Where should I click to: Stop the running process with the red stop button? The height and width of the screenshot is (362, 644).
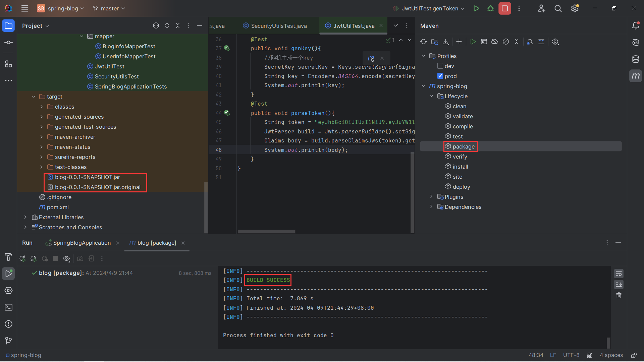click(505, 8)
